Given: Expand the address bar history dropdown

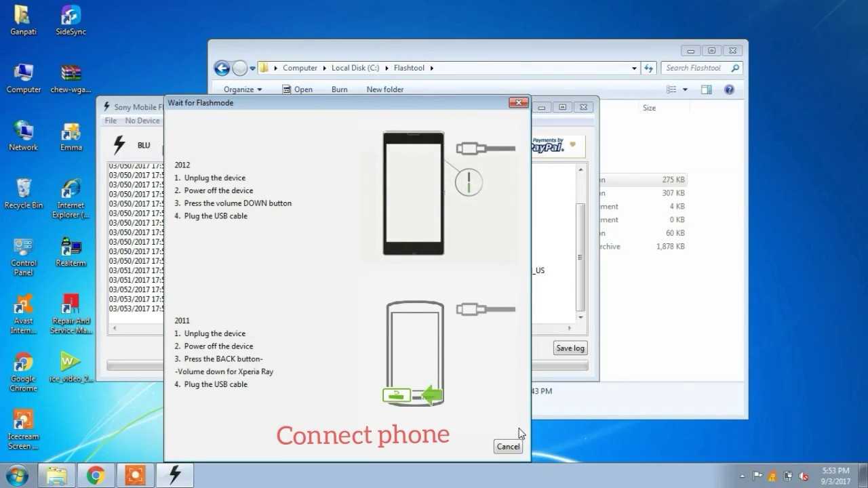Looking at the screenshot, I should point(634,68).
